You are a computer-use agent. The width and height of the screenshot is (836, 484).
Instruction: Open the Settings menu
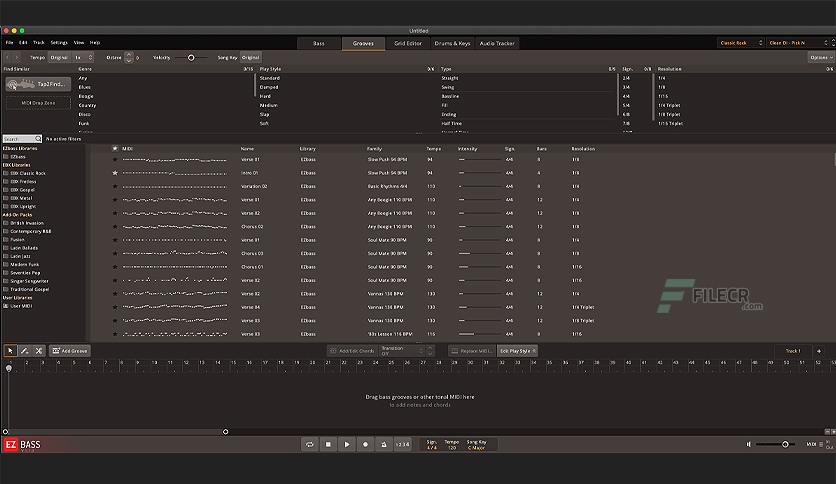click(59, 43)
